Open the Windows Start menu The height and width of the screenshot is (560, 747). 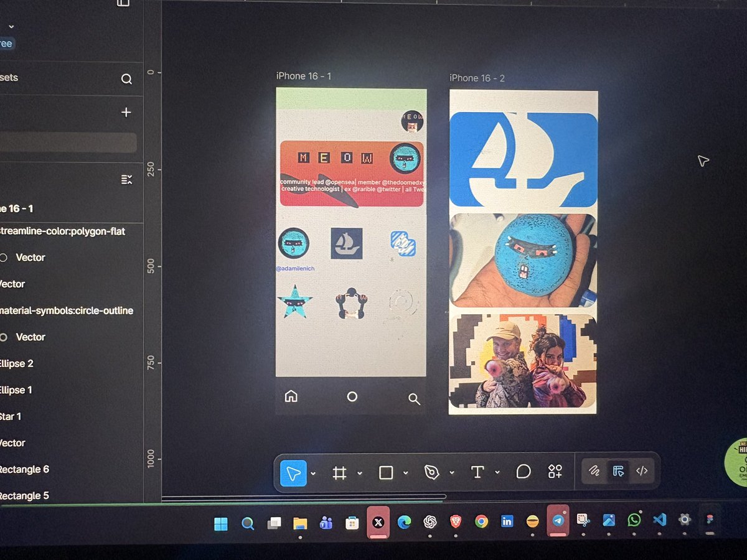point(220,523)
